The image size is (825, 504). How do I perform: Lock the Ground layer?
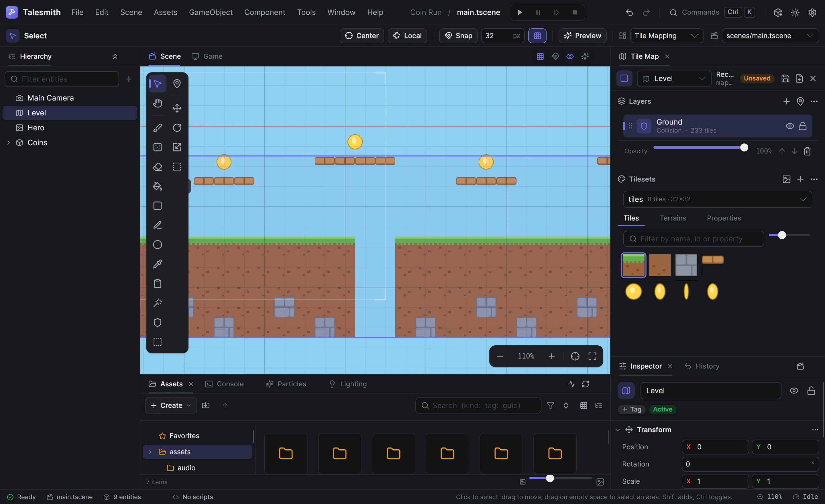click(803, 126)
